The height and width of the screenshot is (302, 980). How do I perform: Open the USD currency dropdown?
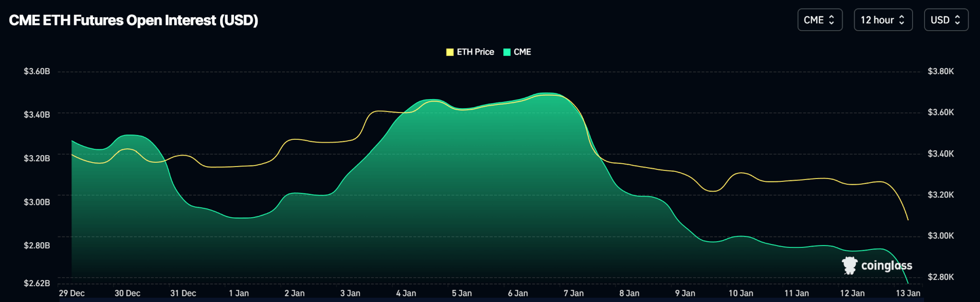click(x=946, y=20)
